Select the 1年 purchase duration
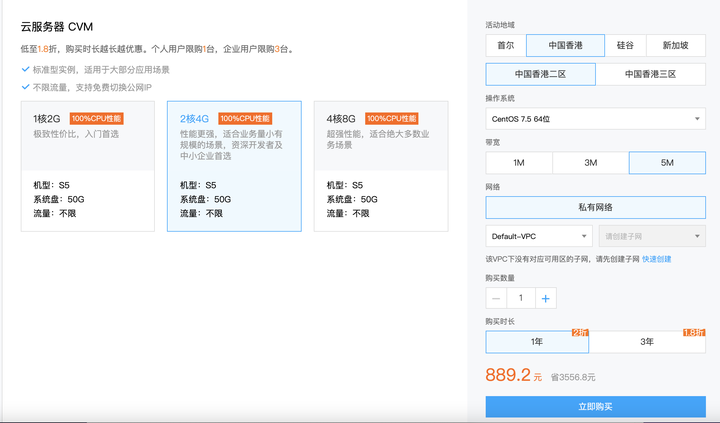Image resolution: width=720 pixels, height=423 pixels. (537, 342)
